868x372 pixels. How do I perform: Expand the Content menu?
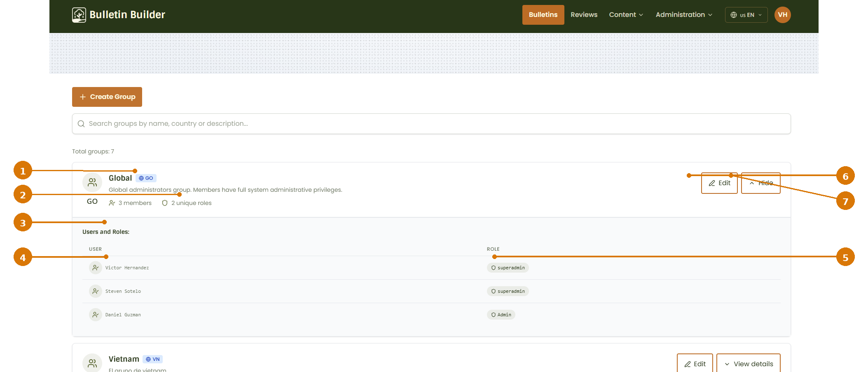(626, 15)
